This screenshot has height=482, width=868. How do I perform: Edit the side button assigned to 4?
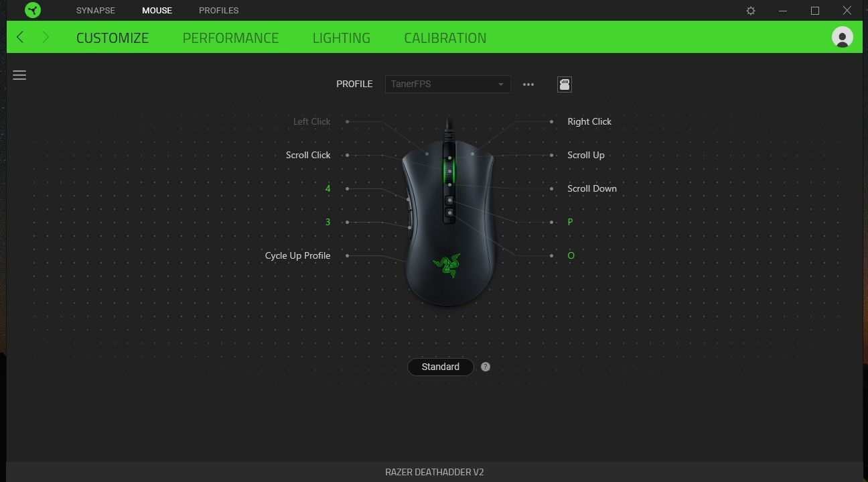pos(328,188)
